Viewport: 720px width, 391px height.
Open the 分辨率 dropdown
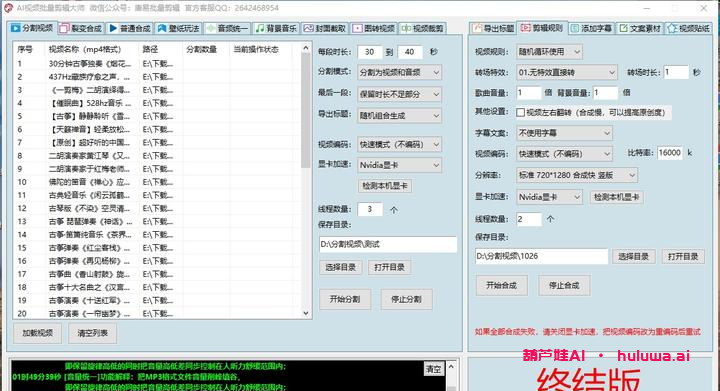[x=577, y=175]
